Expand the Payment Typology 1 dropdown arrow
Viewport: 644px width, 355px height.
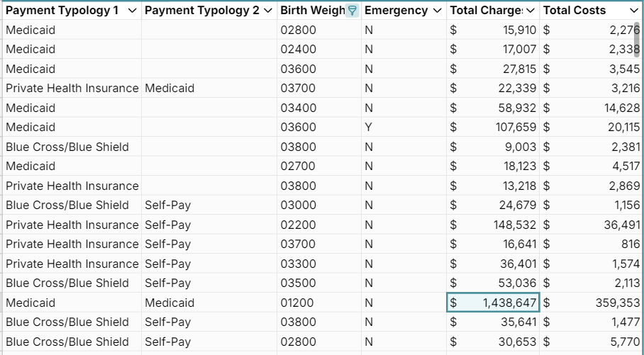click(x=132, y=11)
